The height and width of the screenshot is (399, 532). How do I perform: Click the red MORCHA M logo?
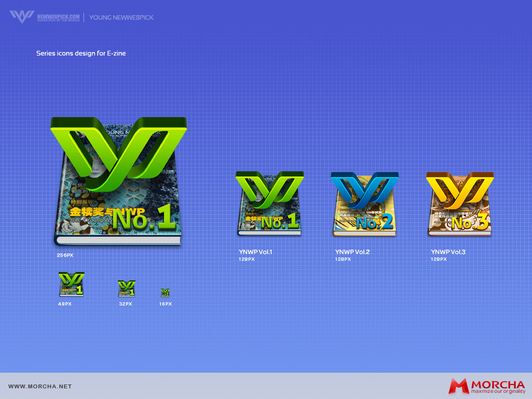pyautogui.click(x=459, y=387)
